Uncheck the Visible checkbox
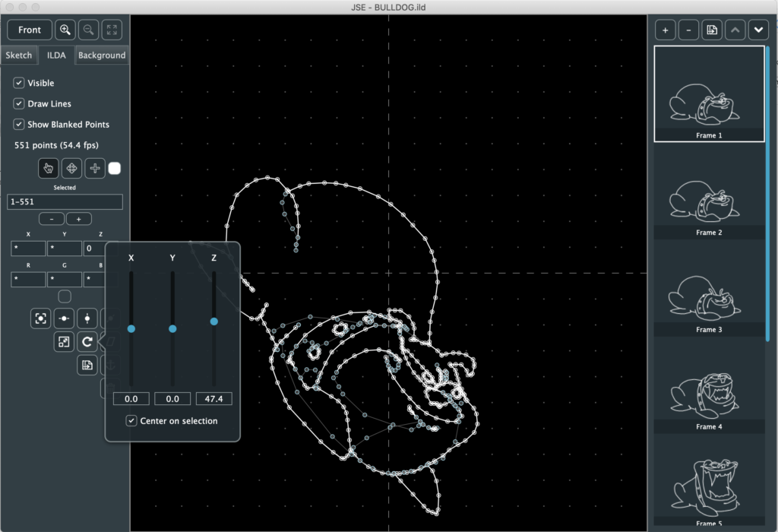The height and width of the screenshot is (532, 778). 19,83
